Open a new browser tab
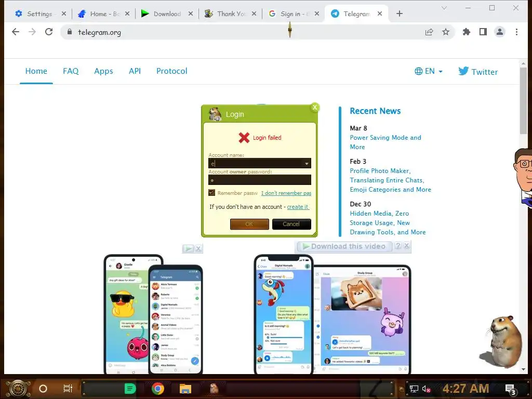 pos(400,14)
